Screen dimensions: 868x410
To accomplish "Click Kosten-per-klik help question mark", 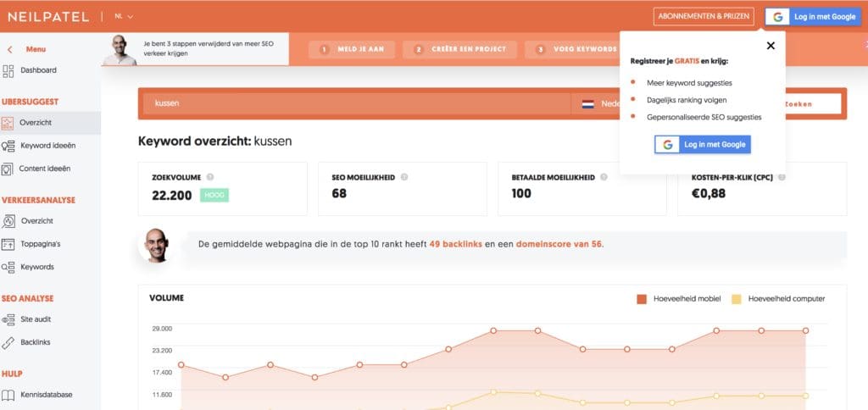I will click(x=782, y=177).
